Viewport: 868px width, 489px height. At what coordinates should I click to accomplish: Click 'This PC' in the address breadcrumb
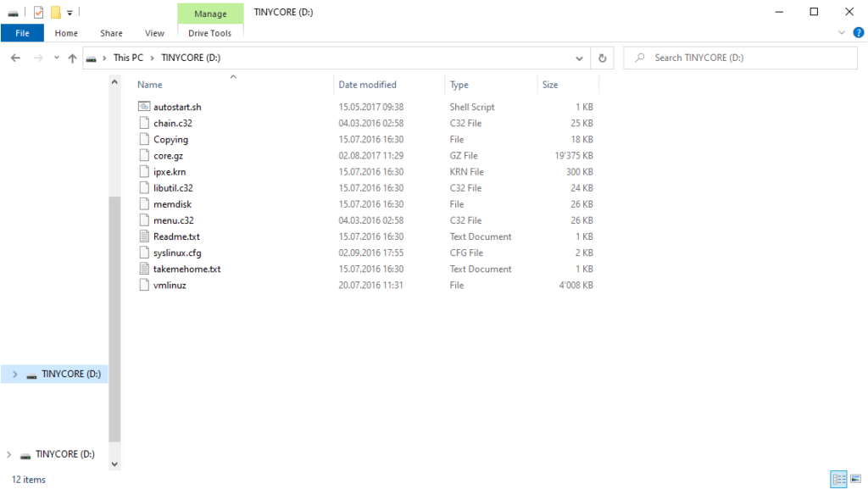tap(128, 58)
